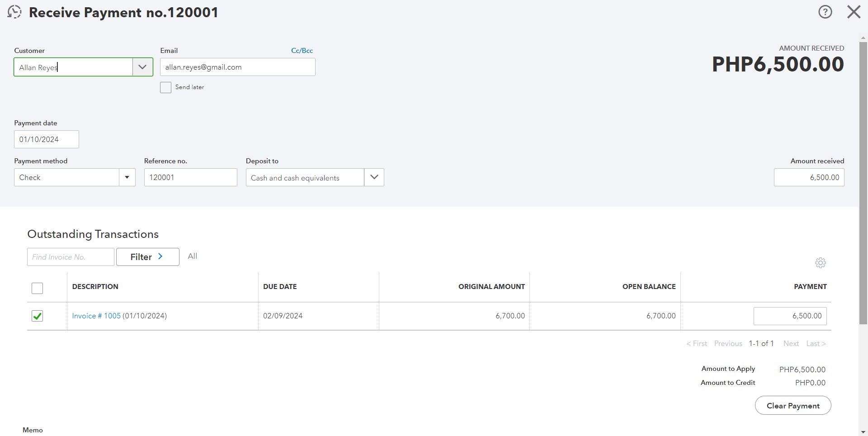This screenshot has width=868, height=436.
Task: Click the Payment date field
Action: 47,139
